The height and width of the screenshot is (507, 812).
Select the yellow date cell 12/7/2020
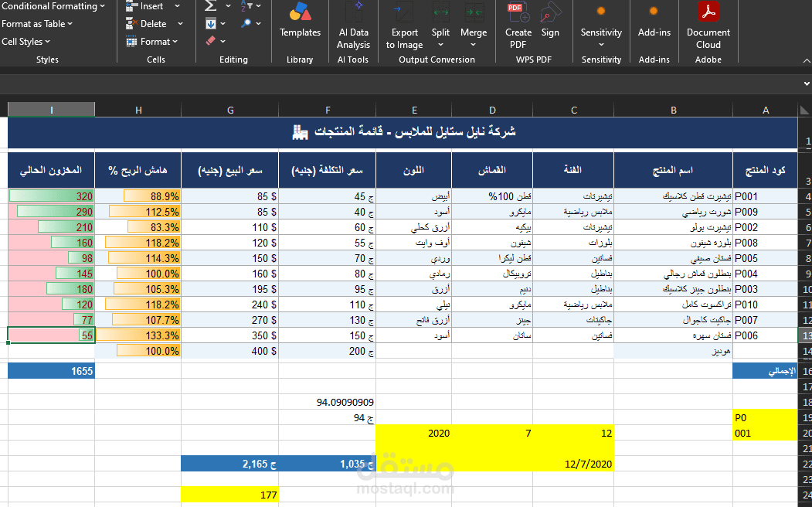click(573, 464)
